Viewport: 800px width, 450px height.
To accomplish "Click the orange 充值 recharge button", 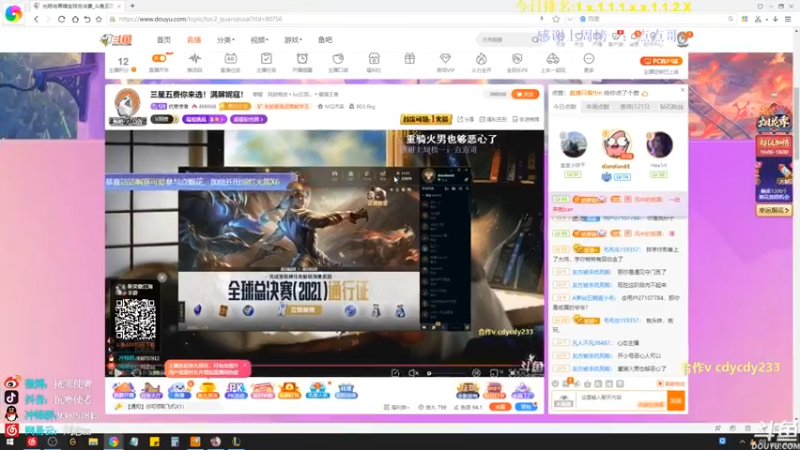I will tap(499, 407).
